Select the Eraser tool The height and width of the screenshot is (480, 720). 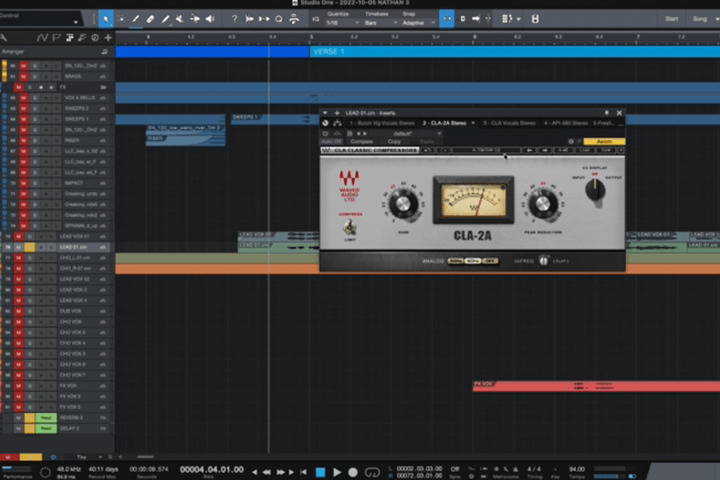[150, 19]
